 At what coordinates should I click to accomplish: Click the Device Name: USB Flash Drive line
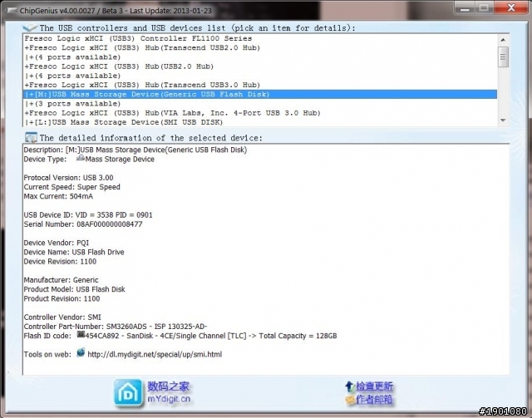(74, 252)
